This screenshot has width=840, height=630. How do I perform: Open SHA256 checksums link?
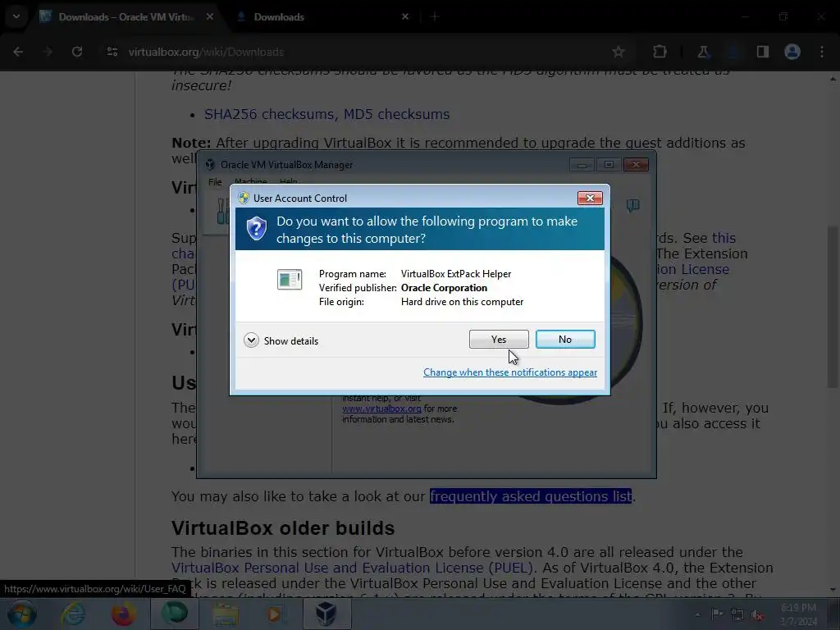click(269, 115)
